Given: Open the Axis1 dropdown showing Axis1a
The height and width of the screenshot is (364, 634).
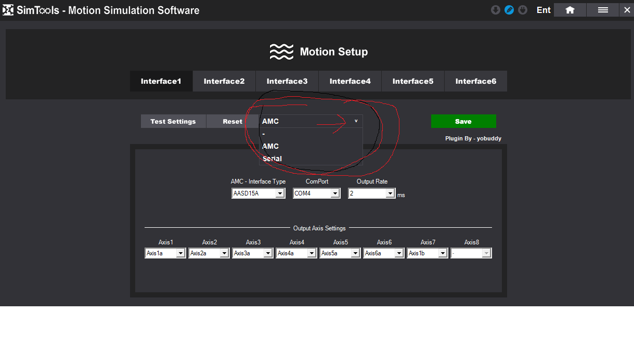Looking at the screenshot, I should click(165, 253).
